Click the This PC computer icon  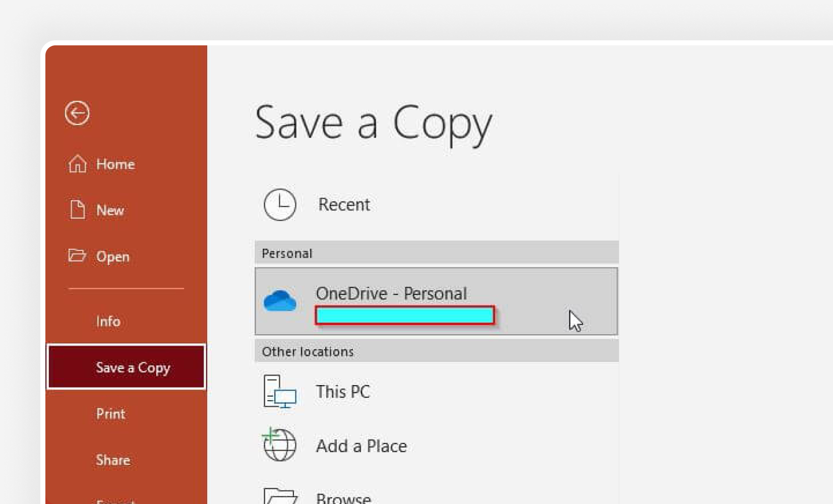(x=280, y=392)
